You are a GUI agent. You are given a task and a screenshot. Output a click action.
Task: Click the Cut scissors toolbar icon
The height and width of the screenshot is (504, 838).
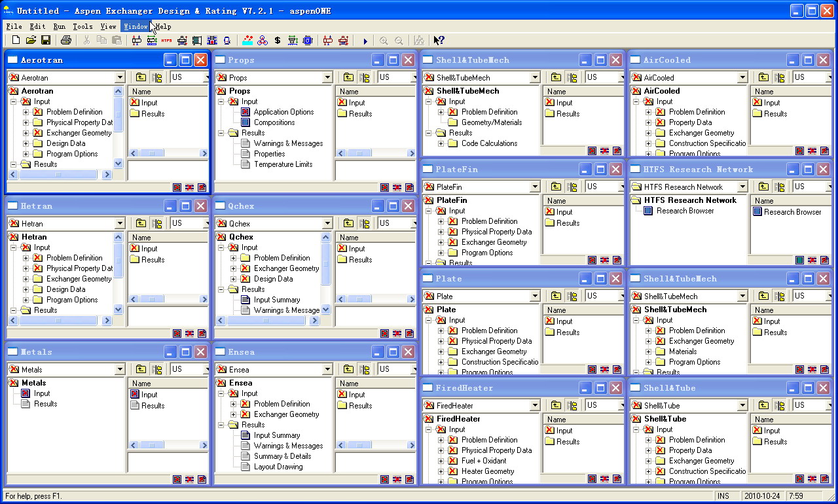click(86, 41)
